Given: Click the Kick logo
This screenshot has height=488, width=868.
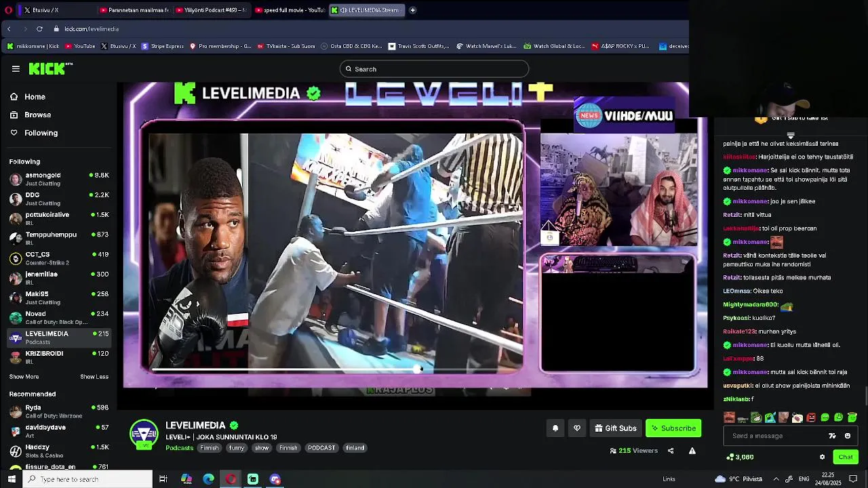Looking at the screenshot, I should pos(50,68).
